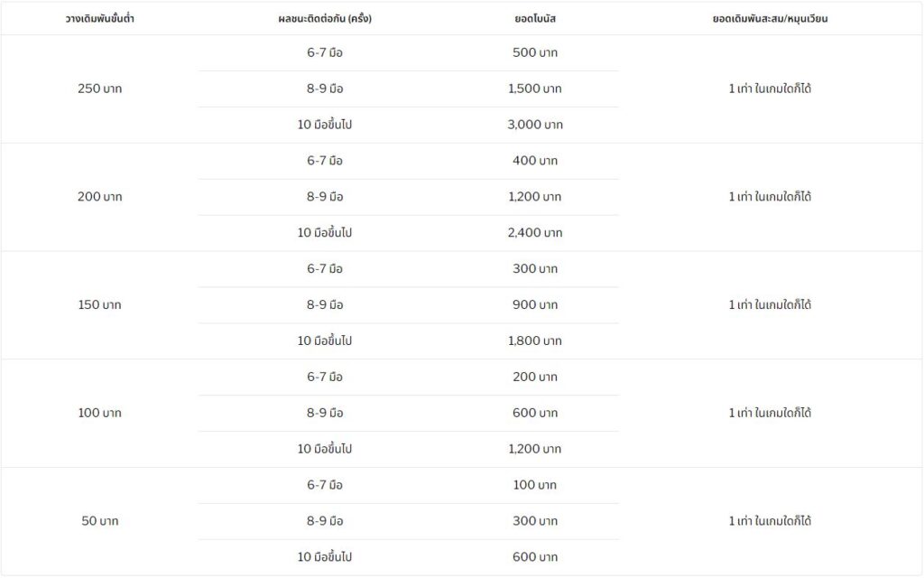The width and height of the screenshot is (924, 578).
Task: Click the 500 บาท bonus amount
Action: point(534,52)
